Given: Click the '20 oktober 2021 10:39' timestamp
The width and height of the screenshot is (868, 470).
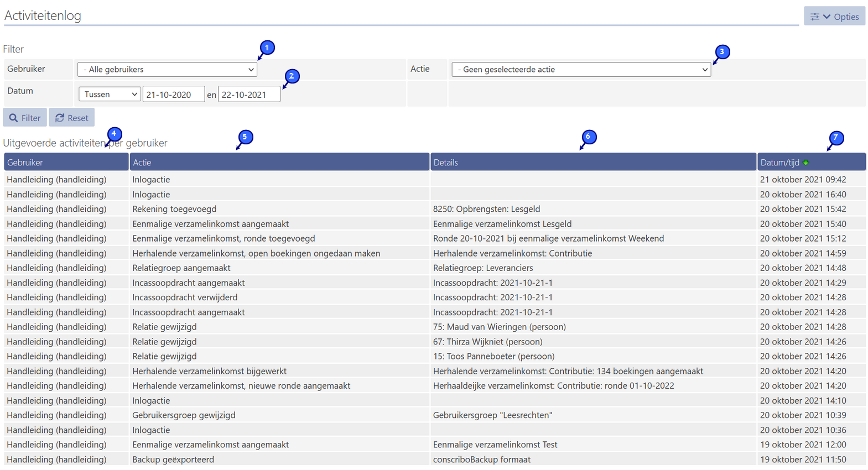Looking at the screenshot, I should coord(803,415).
